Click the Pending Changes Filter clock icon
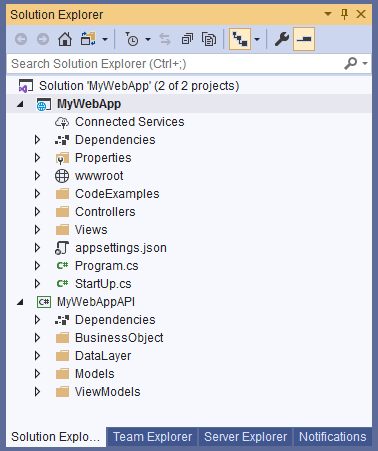This screenshot has height=451, width=378. tap(132, 39)
